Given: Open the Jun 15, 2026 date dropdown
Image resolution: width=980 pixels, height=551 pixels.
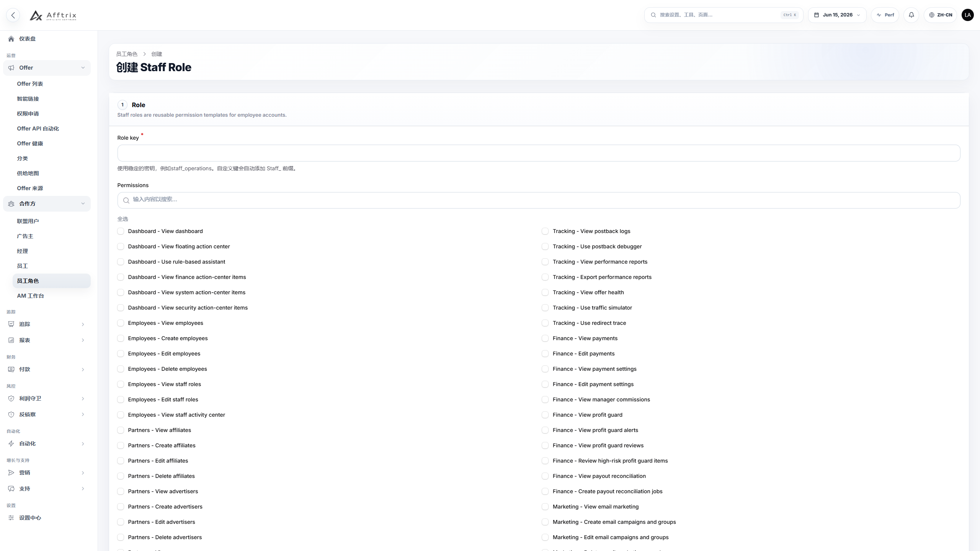Looking at the screenshot, I should [837, 15].
